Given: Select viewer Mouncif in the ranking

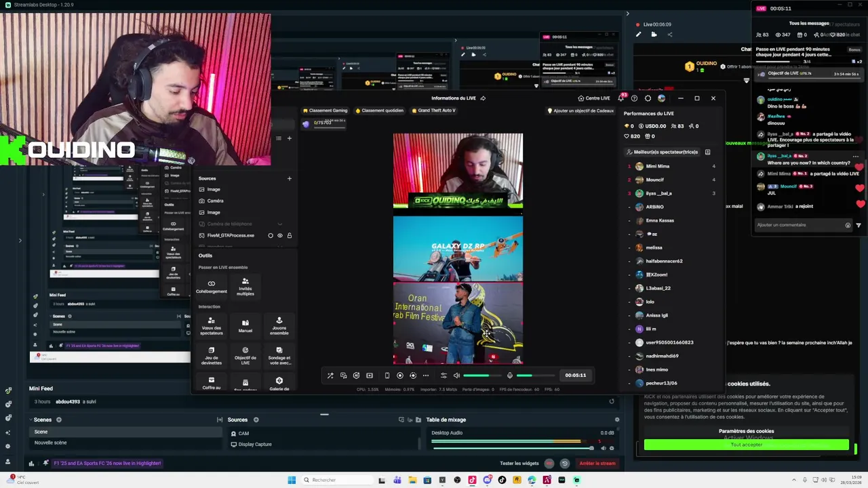Looking at the screenshot, I should coord(671,180).
